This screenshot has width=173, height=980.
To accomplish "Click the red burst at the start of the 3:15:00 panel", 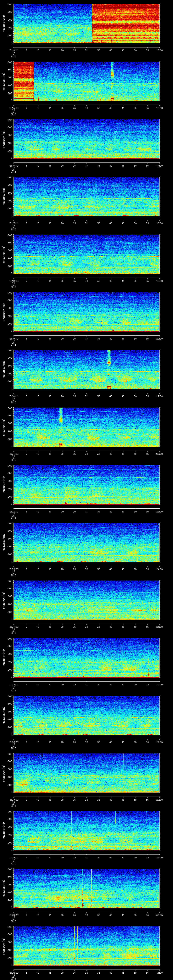I will coord(24,81).
